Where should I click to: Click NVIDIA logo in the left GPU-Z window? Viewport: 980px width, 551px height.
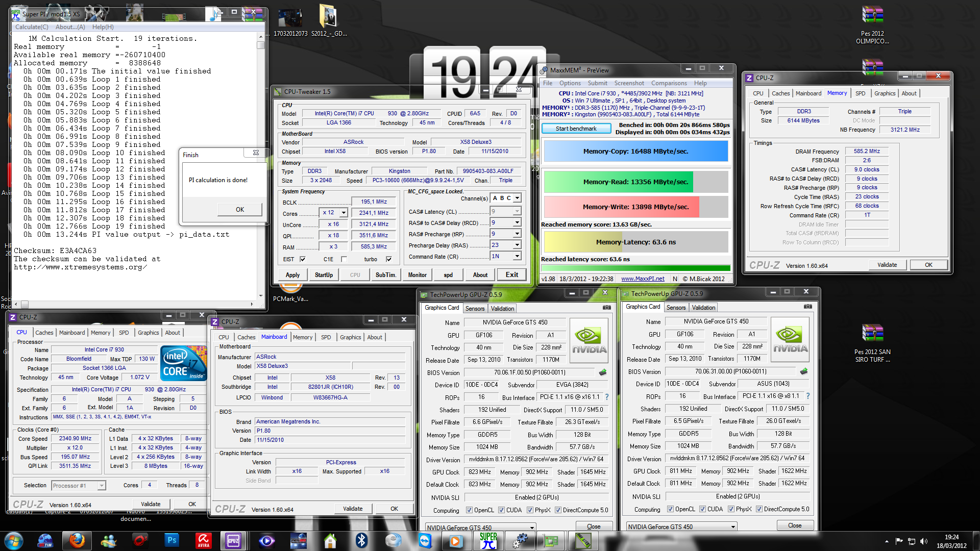(x=589, y=341)
